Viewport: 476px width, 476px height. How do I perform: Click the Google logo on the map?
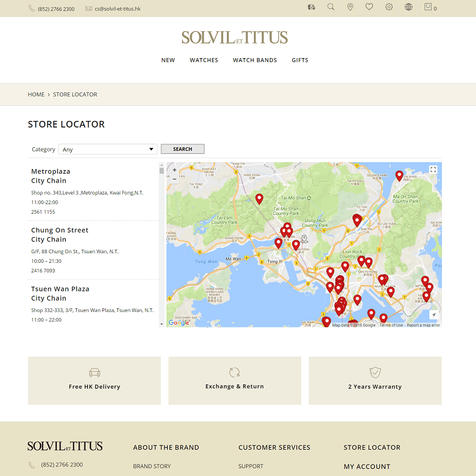179,322
